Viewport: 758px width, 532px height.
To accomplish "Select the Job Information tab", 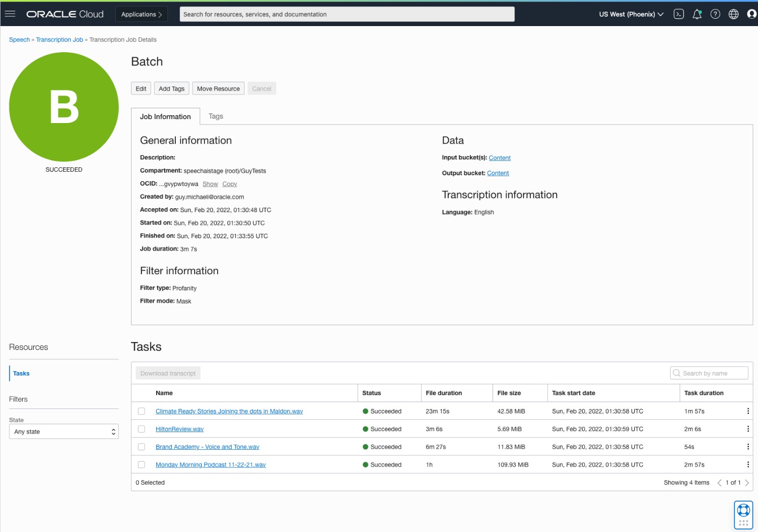I will (165, 117).
